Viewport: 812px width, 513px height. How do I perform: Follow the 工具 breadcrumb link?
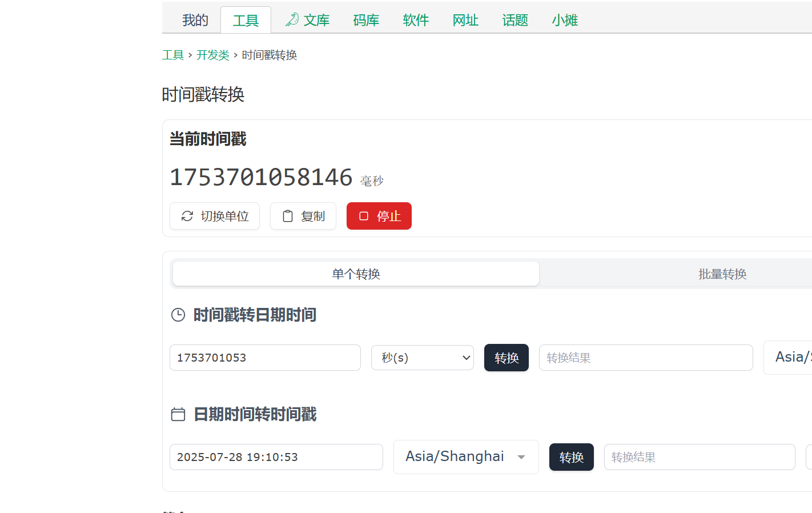[x=173, y=55]
